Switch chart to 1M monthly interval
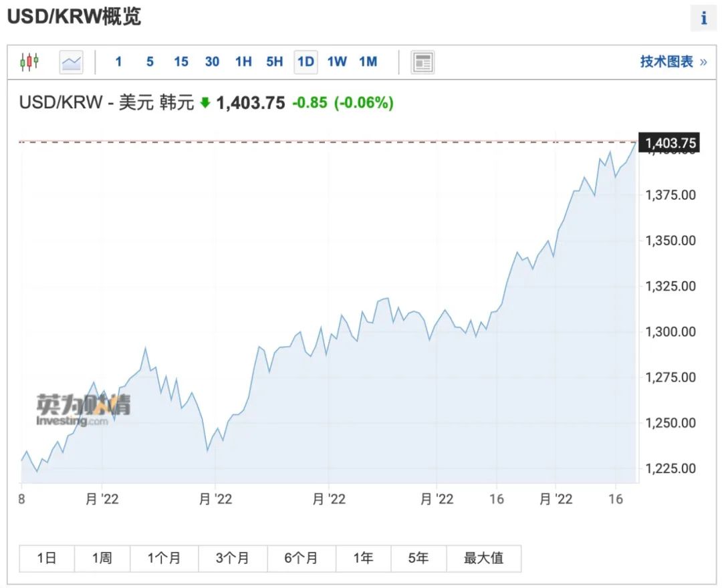The width and height of the screenshot is (722, 588). pyautogui.click(x=368, y=62)
